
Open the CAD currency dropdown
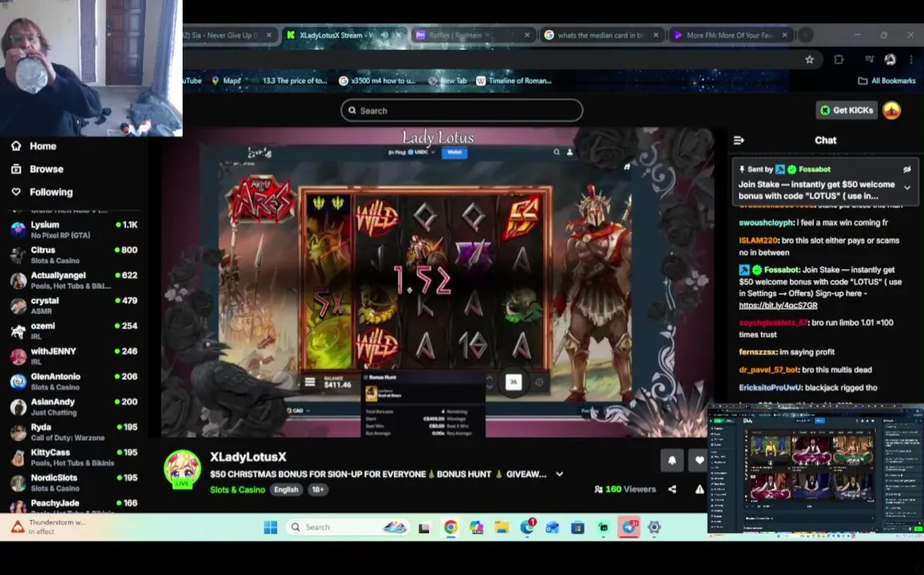point(299,410)
